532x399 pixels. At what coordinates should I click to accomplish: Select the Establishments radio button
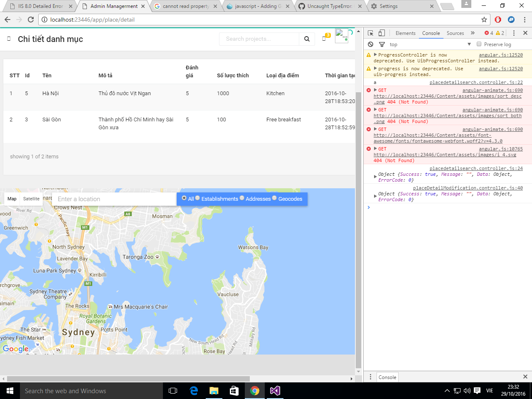(197, 198)
